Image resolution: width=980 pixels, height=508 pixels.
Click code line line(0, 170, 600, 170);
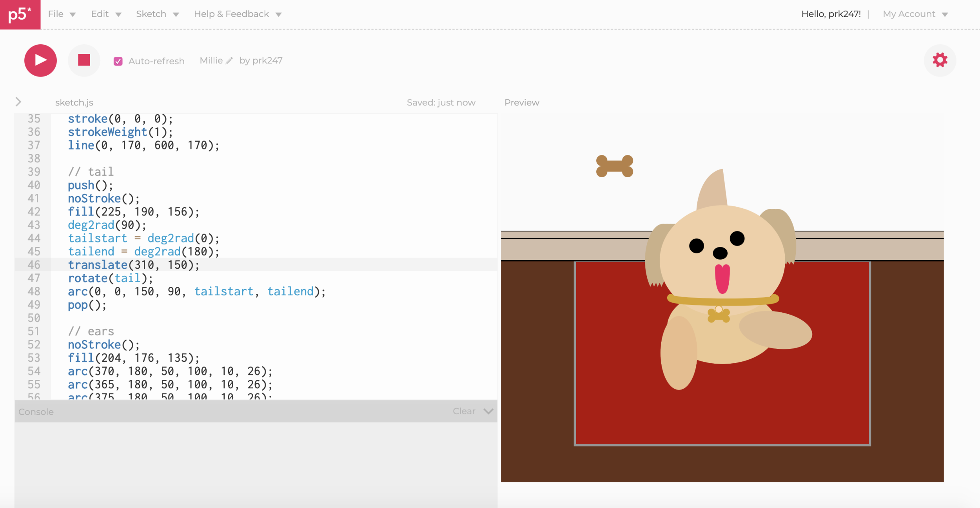[x=143, y=146]
